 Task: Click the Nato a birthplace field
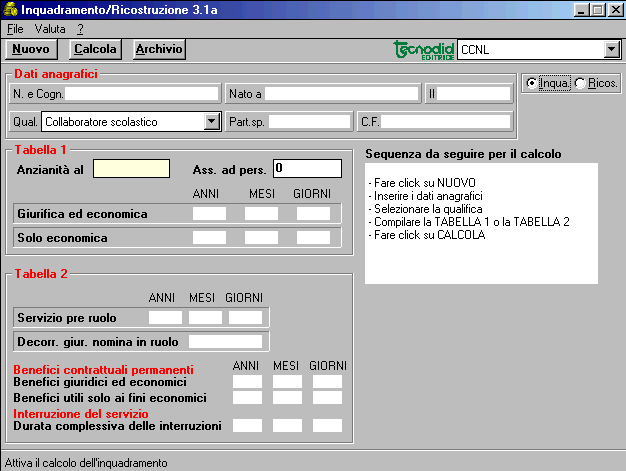(x=341, y=94)
